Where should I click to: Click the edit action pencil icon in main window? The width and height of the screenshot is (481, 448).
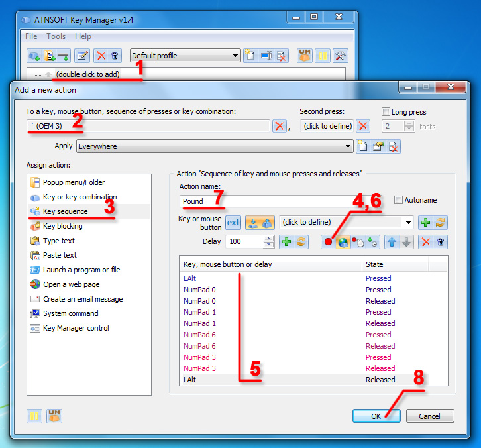(82, 56)
